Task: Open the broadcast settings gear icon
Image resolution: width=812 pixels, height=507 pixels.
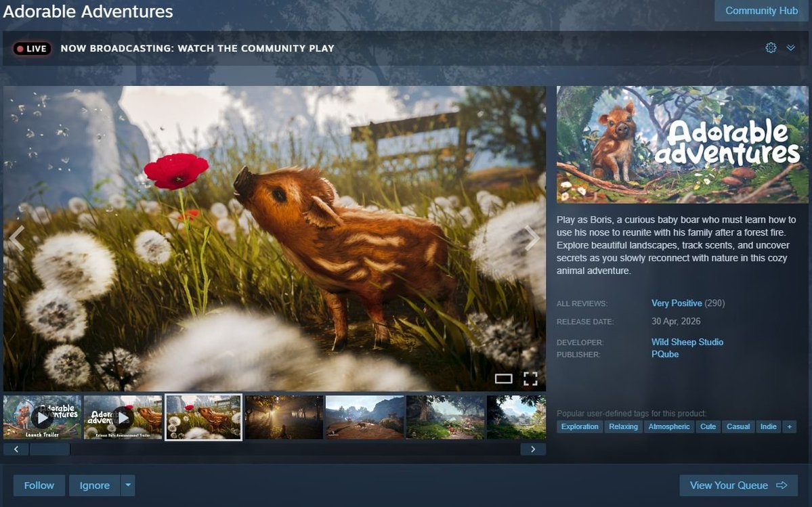Action: (771, 48)
